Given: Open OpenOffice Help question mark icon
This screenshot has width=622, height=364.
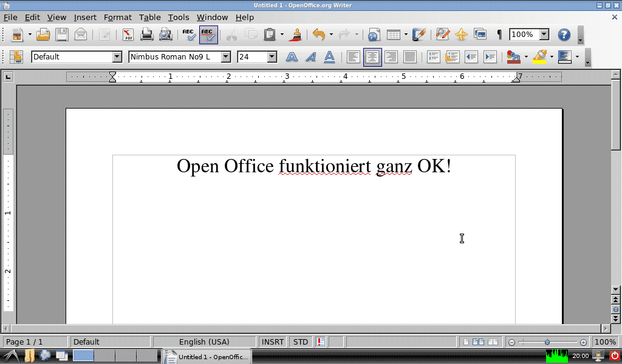Looking at the screenshot, I should click(x=564, y=35).
